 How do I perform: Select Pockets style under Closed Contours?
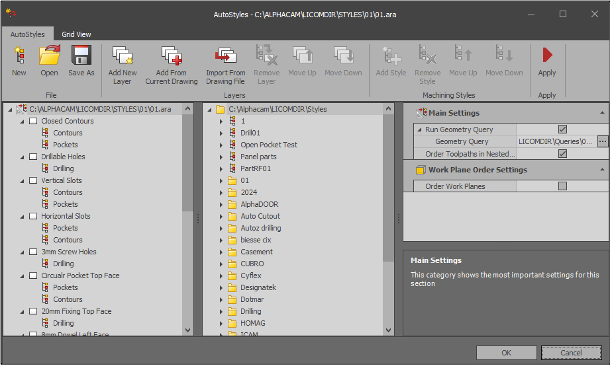tap(65, 144)
